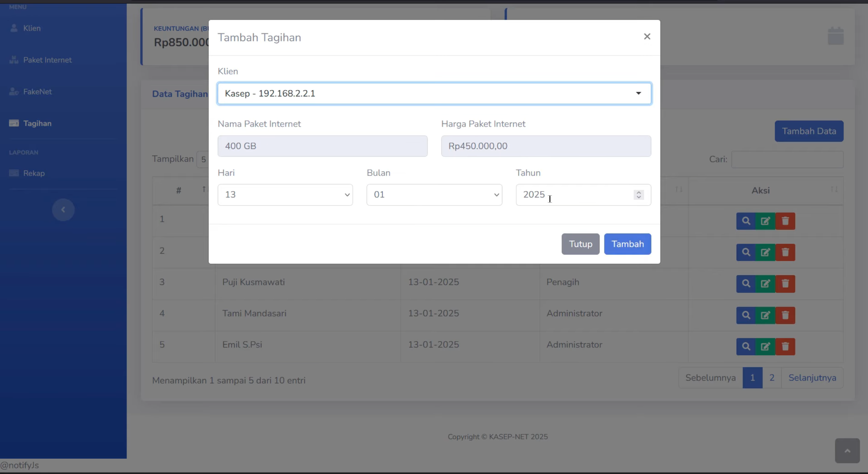The height and width of the screenshot is (474, 868).
Task: View details for row 1 via magnifier icon
Action: 746,221
